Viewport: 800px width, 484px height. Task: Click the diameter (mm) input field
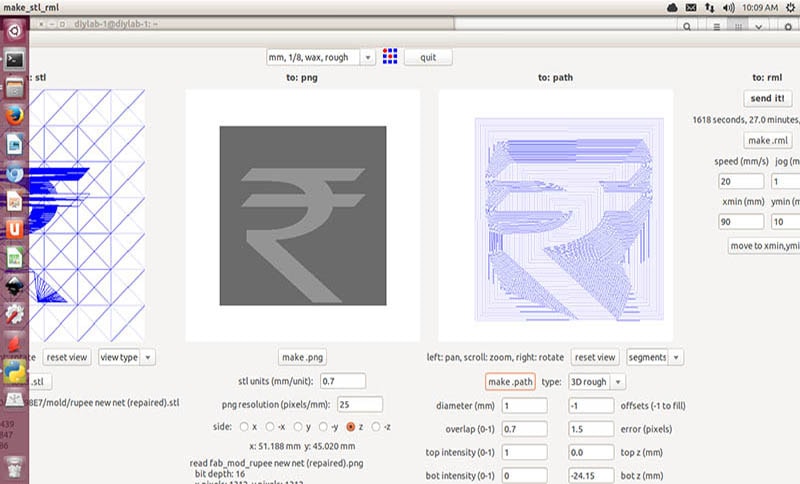pyautogui.click(x=524, y=406)
